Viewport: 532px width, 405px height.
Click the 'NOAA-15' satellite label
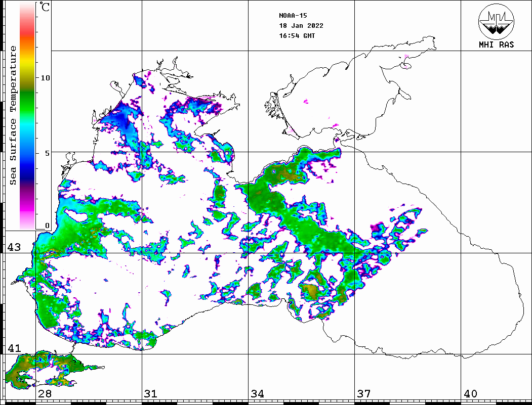293,16
